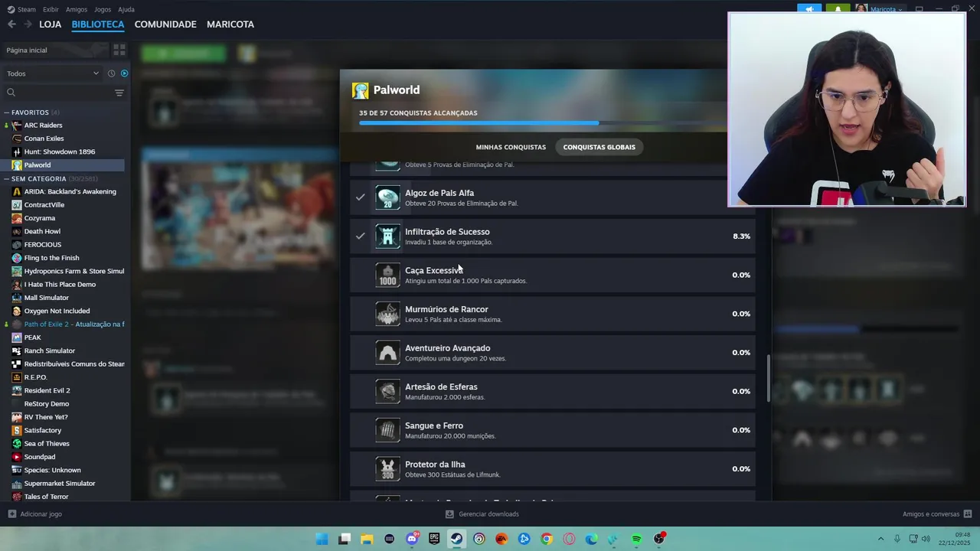Open the Jogos menu
Image resolution: width=980 pixels, height=551 pixels.
[x=103, y=9]
